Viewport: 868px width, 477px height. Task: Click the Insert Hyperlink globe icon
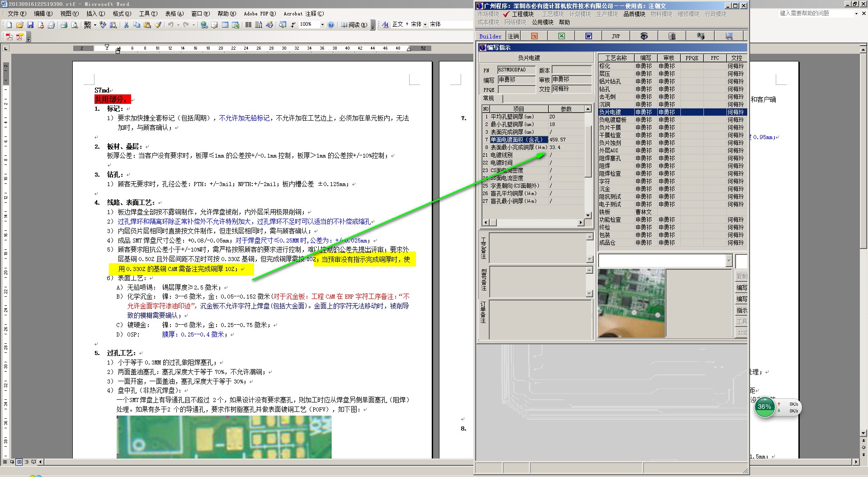(x=204, y=24)
